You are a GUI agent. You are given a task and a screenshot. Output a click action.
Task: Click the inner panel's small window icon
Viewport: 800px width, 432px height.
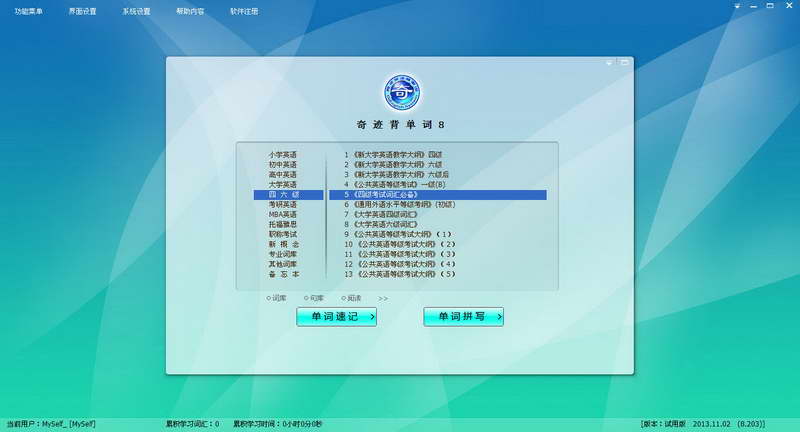point(624,62)
